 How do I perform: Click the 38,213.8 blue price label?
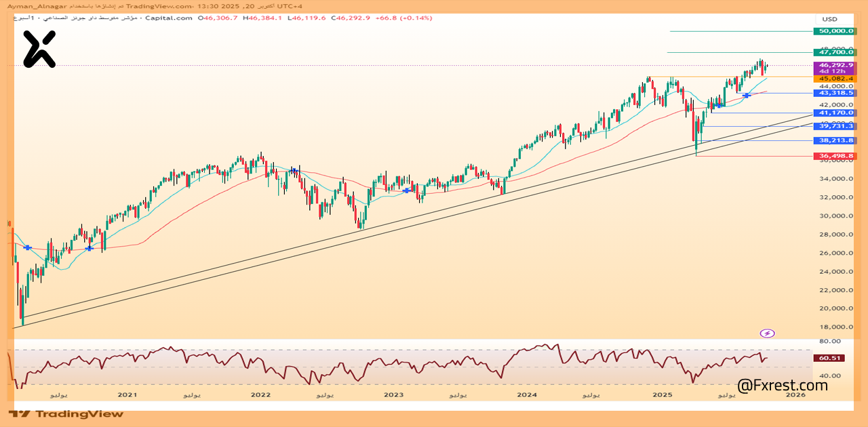pyautogui.click(x=835, y=141)
